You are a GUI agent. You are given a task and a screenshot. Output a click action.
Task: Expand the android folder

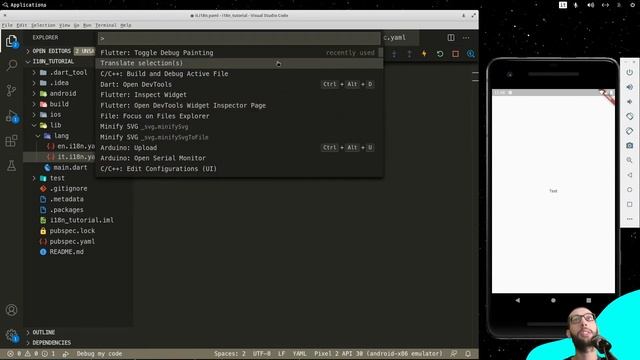pos(63,93)
